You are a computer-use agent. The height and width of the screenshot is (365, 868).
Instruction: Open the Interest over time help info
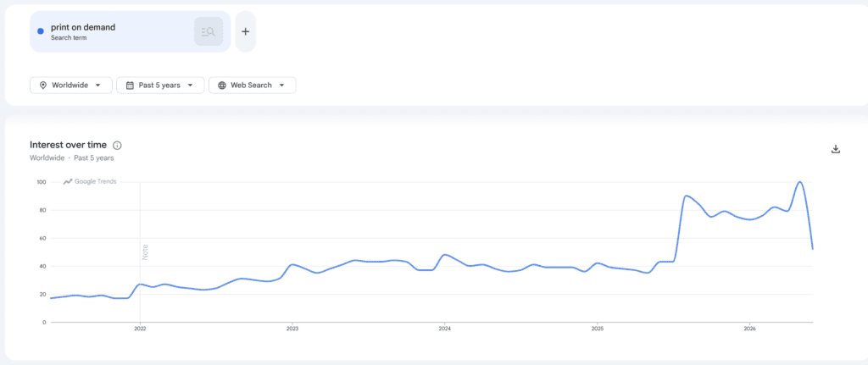click(117, 146)
